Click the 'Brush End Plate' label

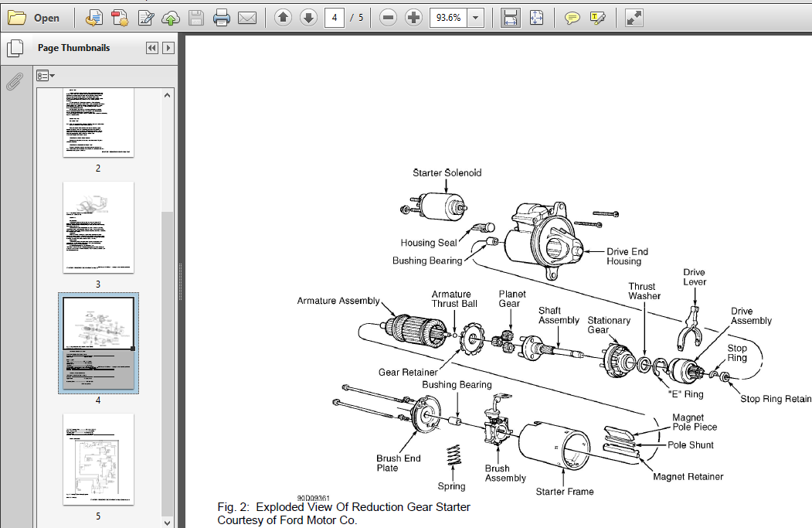[398, 463]
